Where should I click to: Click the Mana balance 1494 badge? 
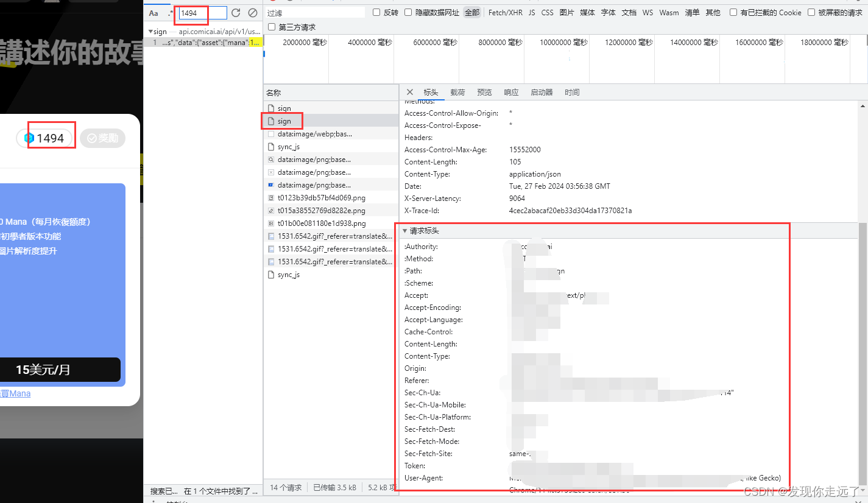point(44,138)
